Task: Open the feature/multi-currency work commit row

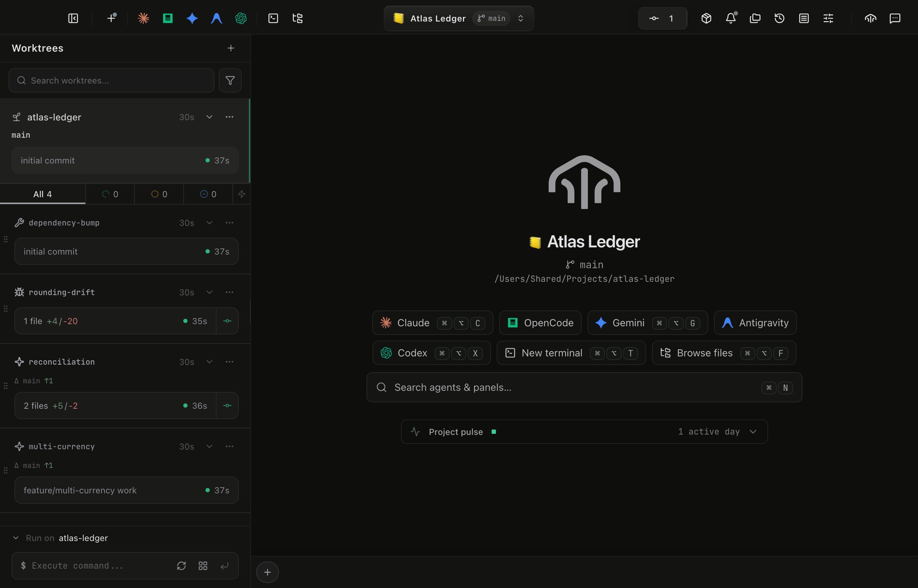Action: coord(126,490)
